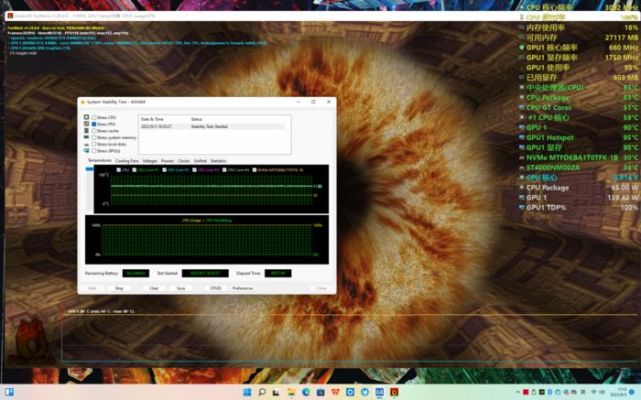The width and height of the screenshot is (641, 400).
Task: Click the Clear button
Action: tap(154, 288)
